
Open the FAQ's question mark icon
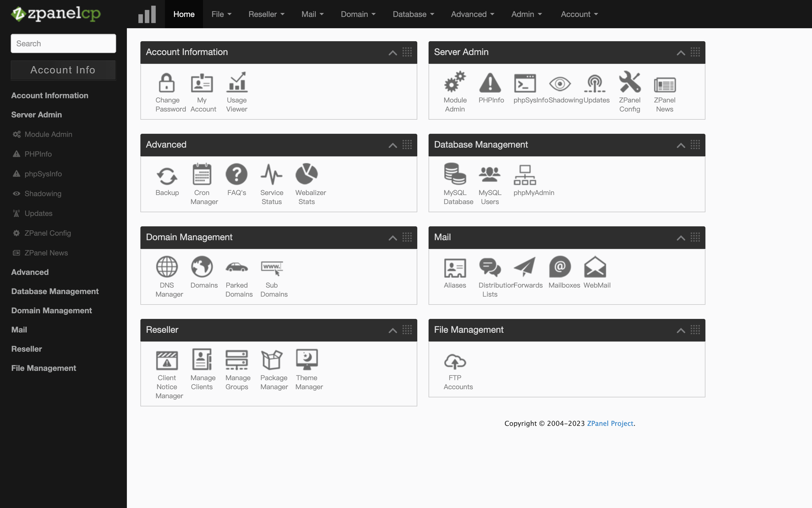point(237,174)
